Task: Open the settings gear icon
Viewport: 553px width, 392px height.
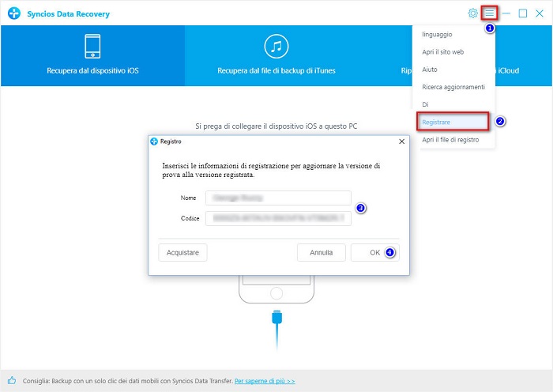Action: [x=473, y=13]
